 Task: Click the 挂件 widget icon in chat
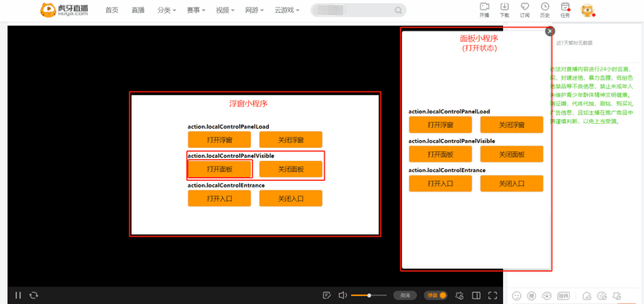point(563,295)
